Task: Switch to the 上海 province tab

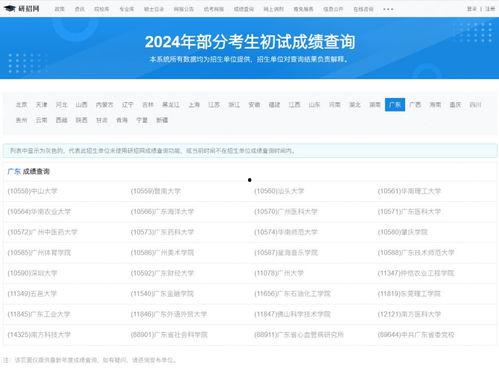Action: (x=194, y=105)
